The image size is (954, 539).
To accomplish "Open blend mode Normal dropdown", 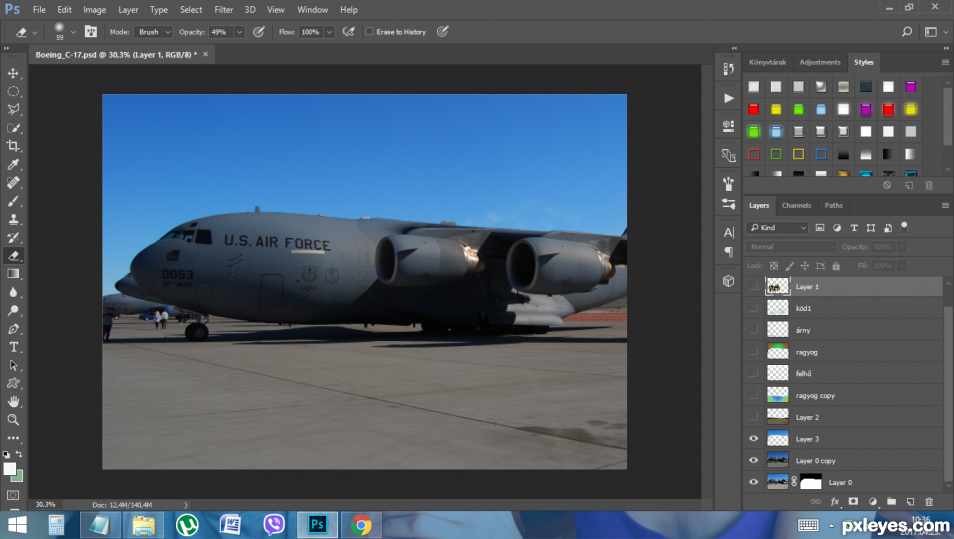I will [792, 246].
